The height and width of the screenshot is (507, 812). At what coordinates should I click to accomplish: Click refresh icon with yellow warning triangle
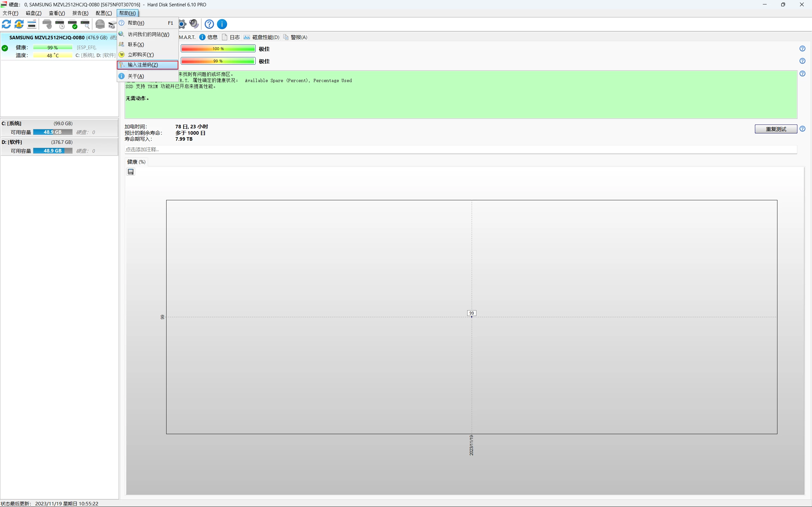[x=19, y=24]
